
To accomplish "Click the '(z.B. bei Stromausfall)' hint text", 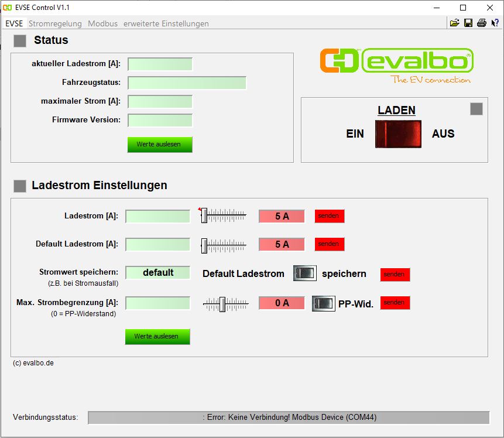I will [83, 283].
